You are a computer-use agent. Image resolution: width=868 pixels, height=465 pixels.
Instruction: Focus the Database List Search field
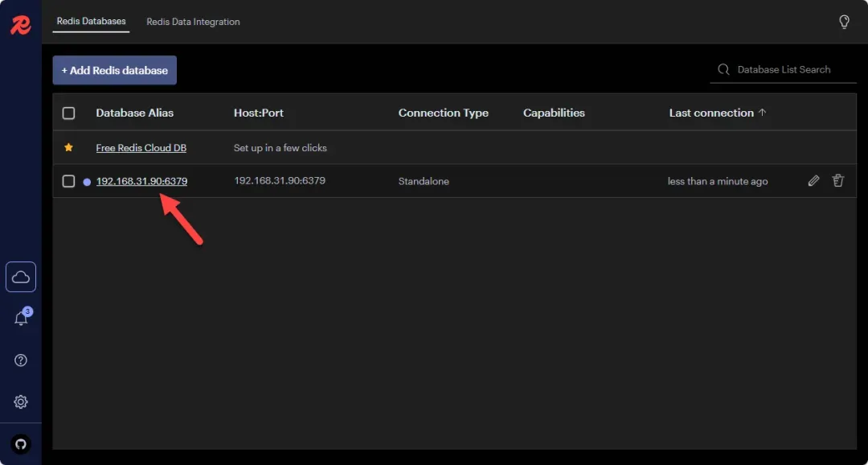point(784,70)
